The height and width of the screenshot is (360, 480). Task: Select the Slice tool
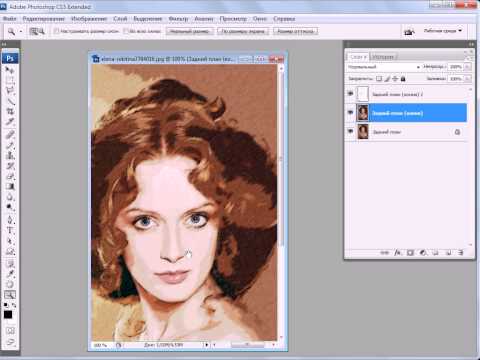click(10, 121)
